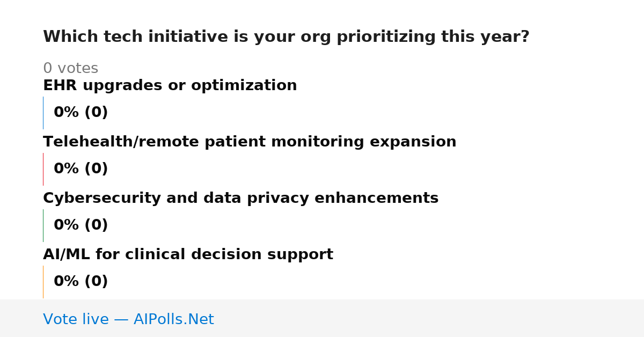Click the 0 votes counter

(x=70, y=69)
